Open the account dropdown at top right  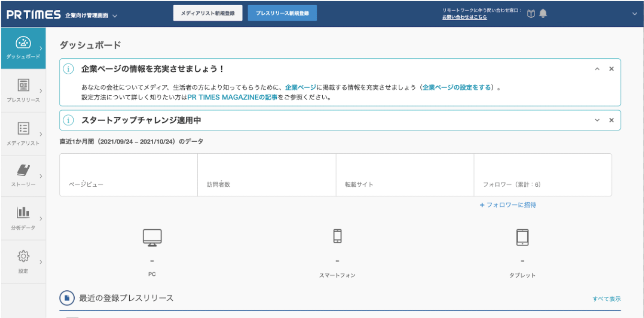coord(635,14)
